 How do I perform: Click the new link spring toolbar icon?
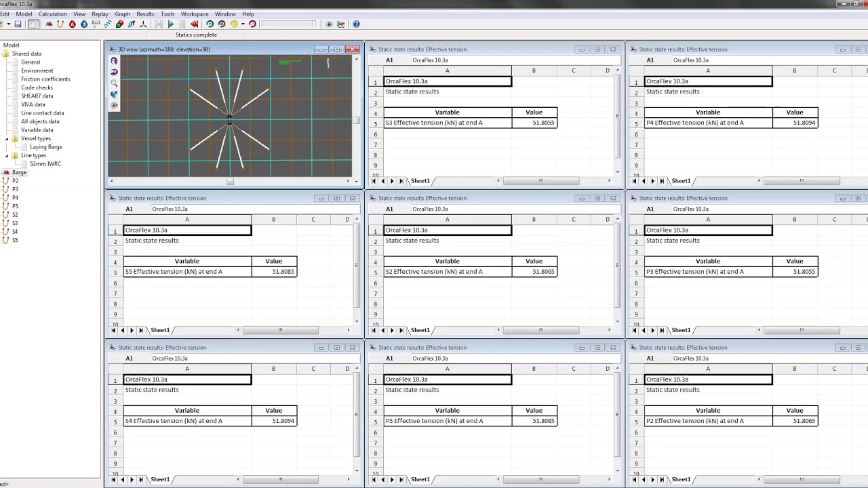tap(107, 24)
